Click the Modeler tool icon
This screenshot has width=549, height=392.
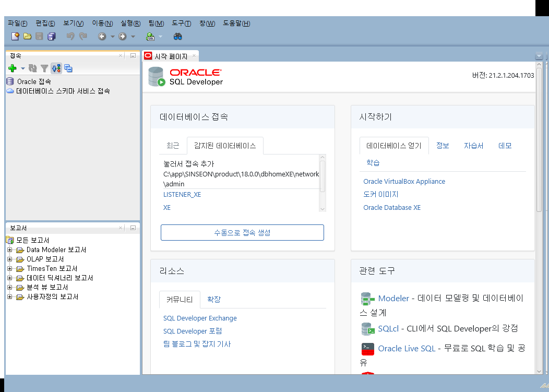[367, 299]
